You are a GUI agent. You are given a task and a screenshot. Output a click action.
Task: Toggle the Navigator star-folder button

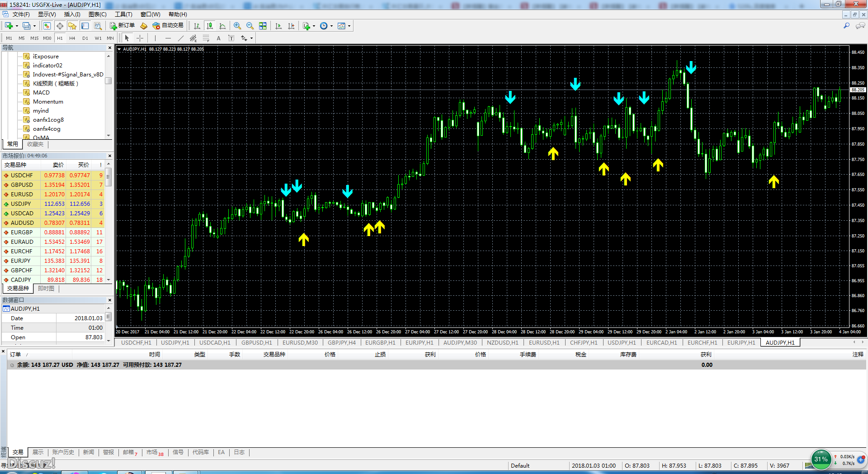[72, 26]
